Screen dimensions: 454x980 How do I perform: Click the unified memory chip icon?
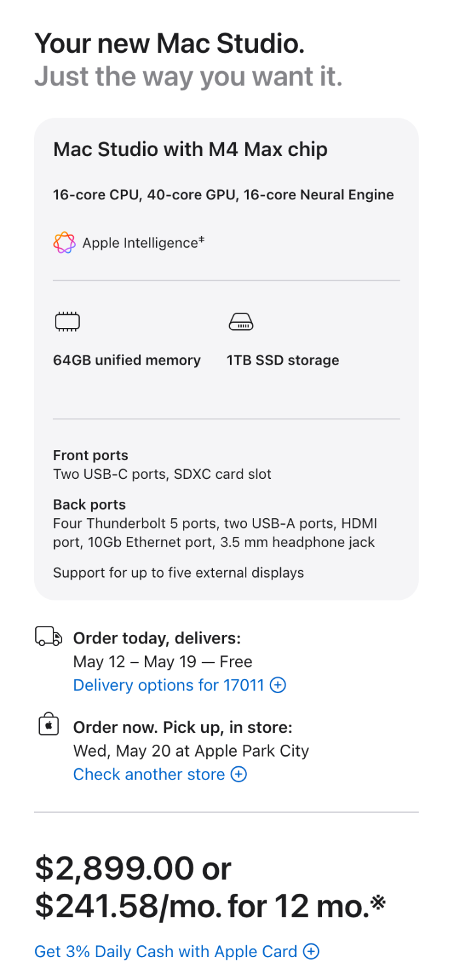(67, 321)
